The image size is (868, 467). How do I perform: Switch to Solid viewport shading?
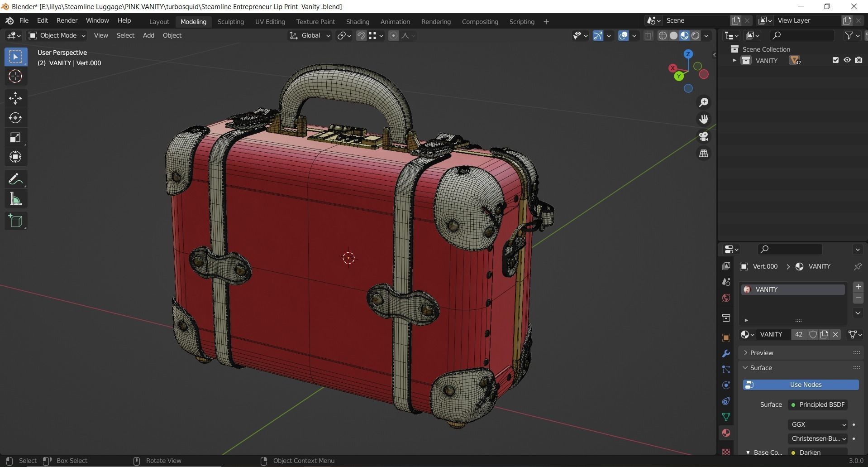[x=673, y=35]
